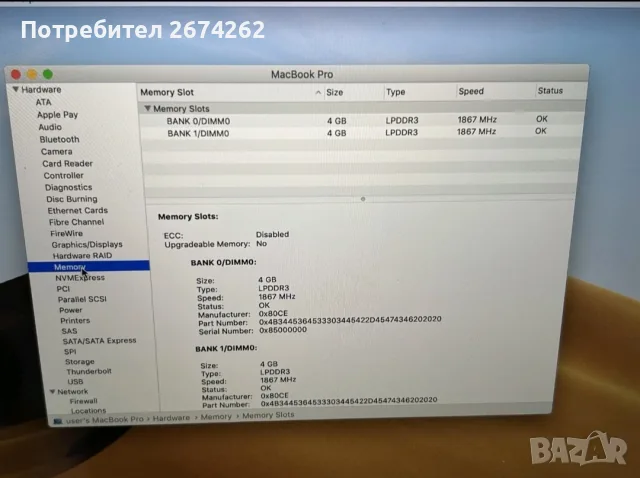The width and height of the screenshot is (640, 478).
Task: Open the Storage section
Action: point(79,361)
